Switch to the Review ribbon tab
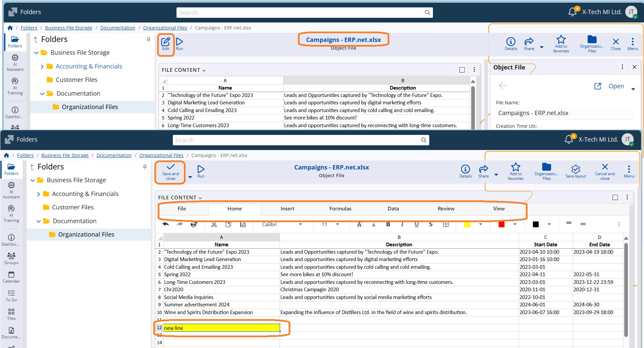This screenshot has height=348, width=644. (x=446, y=209)
